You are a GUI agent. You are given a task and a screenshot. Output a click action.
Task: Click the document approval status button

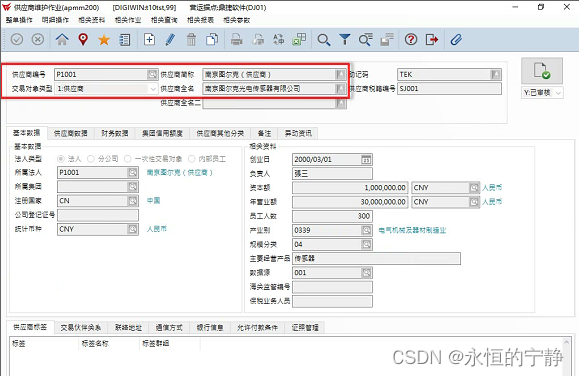click(542, 71)
